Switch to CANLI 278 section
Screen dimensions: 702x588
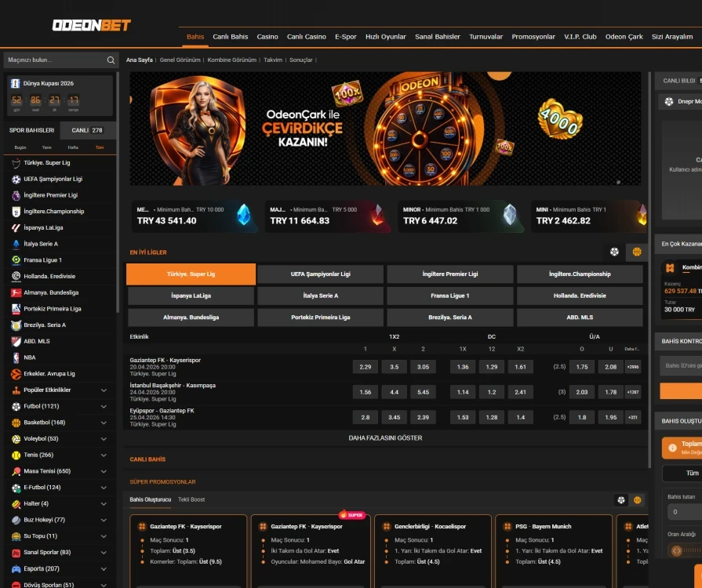[87, 130]
